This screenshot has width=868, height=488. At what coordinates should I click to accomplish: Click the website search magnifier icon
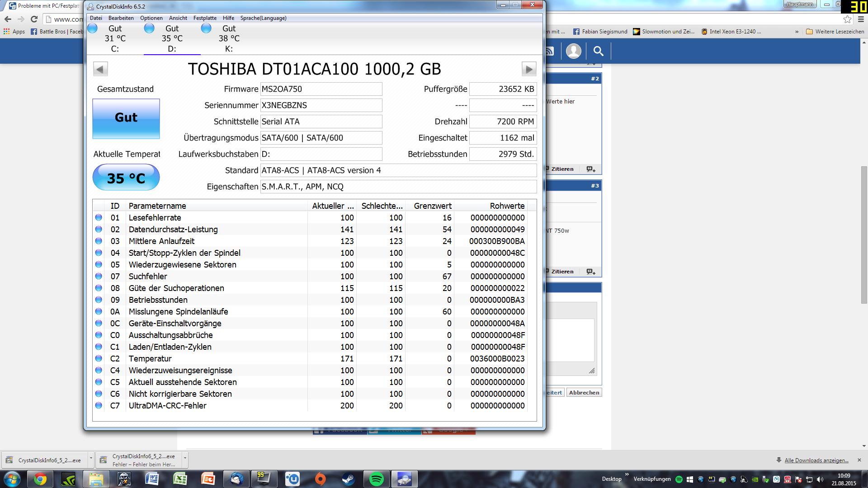598,51
